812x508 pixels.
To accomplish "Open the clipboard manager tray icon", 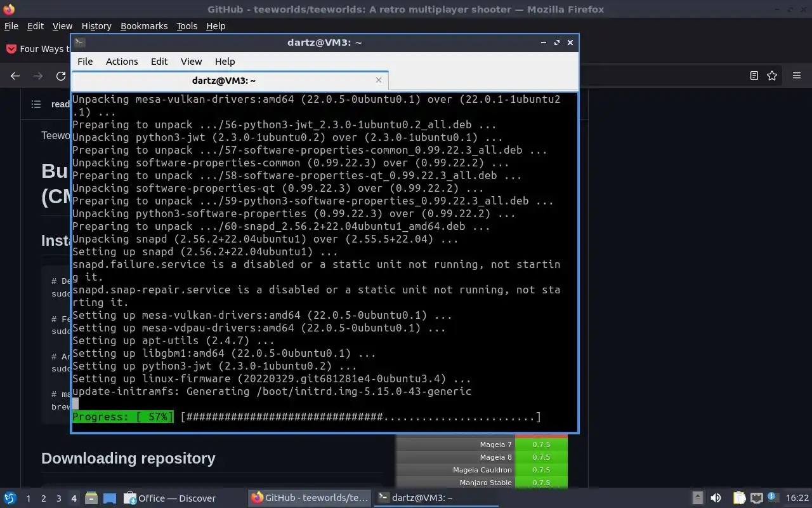I will [739, 498].
